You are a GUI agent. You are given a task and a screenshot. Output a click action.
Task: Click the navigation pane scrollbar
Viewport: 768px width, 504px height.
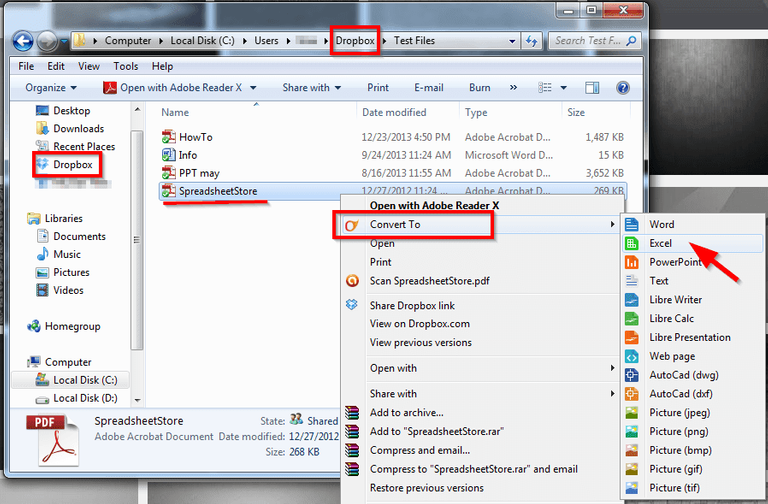tap(137, 240)
